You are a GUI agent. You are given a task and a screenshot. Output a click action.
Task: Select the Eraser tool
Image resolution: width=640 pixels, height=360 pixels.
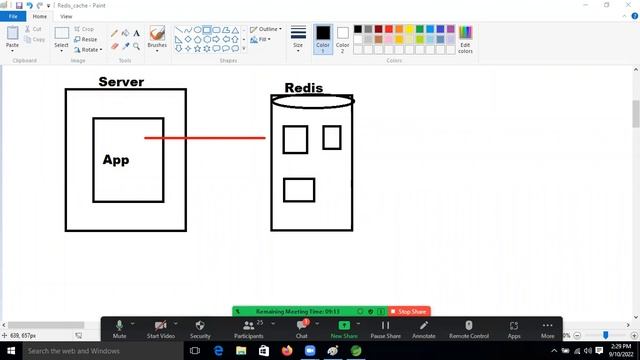(114, 47)
